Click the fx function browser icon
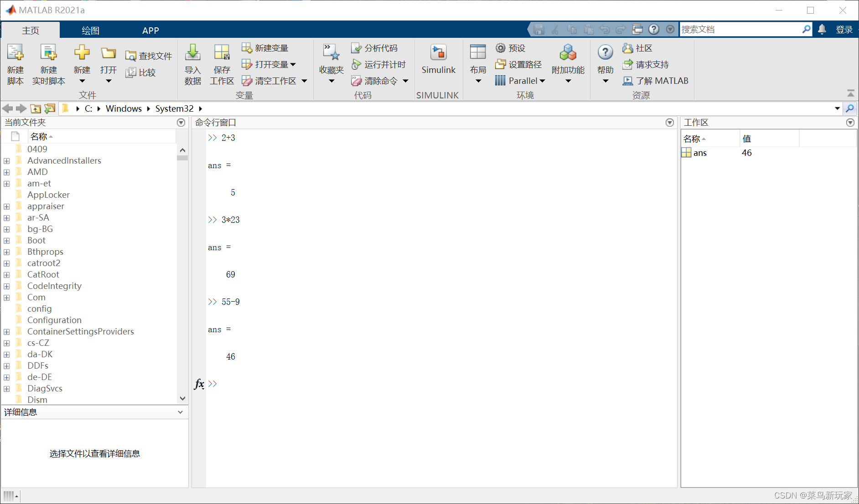859x504 pixels. pos(199,384)
